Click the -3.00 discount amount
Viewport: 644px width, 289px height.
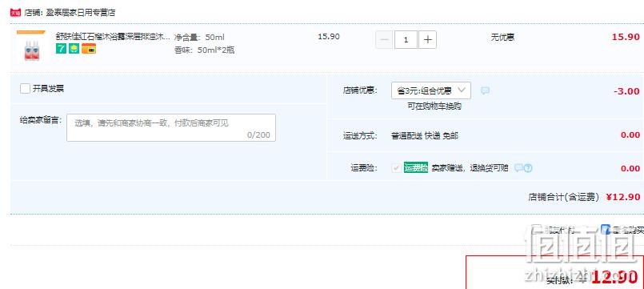pos(626,91)
